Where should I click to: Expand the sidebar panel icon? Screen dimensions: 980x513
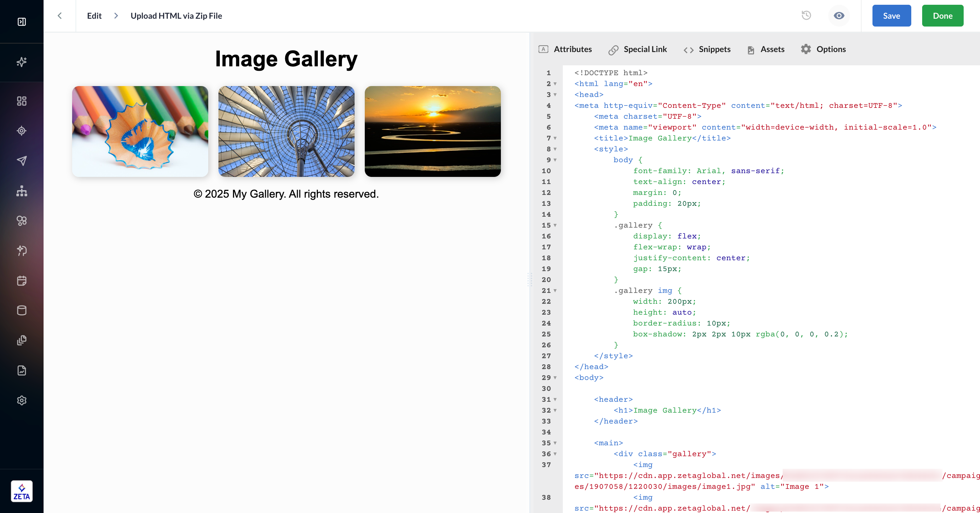22,22
